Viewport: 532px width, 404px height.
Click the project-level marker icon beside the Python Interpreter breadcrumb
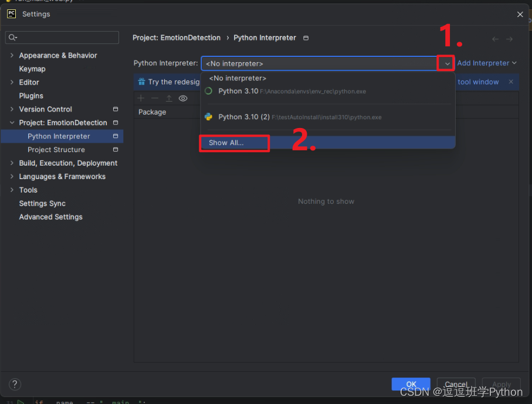click(306, 38)
